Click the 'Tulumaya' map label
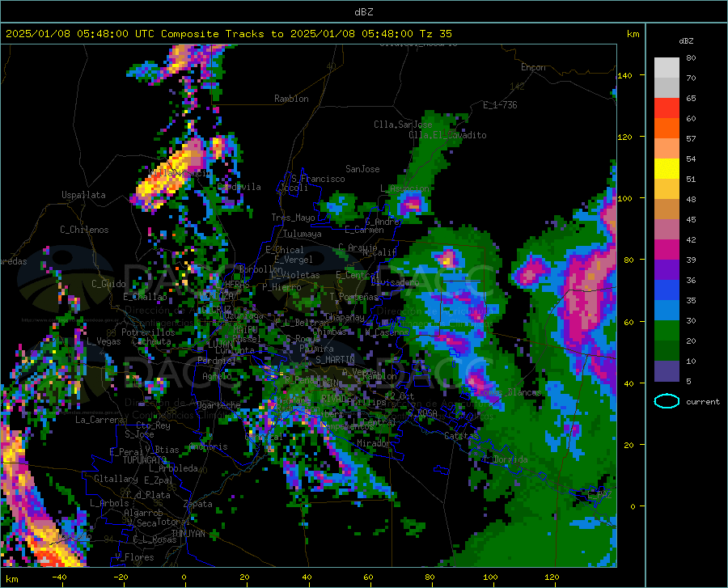This screenshot has width=728, height=588. (302, 234)
